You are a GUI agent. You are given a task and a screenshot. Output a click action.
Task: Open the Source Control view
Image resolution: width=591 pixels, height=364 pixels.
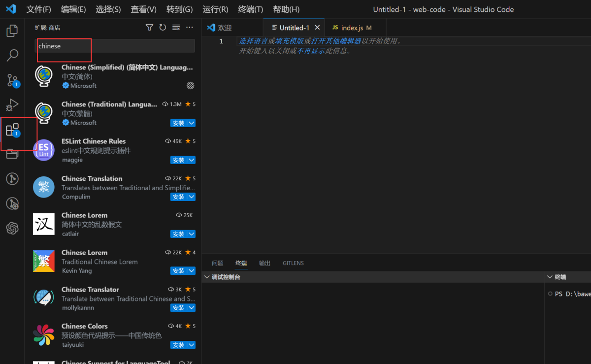(12, 80)
